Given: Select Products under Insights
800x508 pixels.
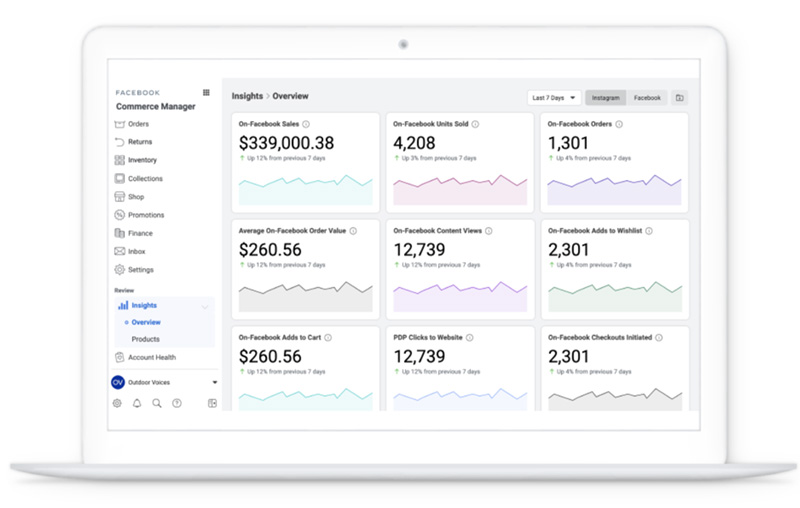Looking at the screenshot, I should [x=145, y=339].
